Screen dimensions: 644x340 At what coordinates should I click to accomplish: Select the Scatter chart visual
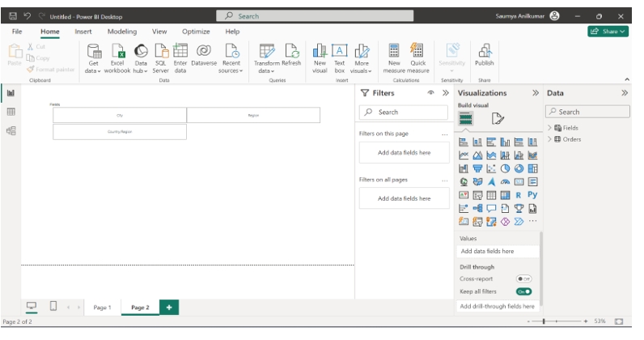(x=491, y=168)
